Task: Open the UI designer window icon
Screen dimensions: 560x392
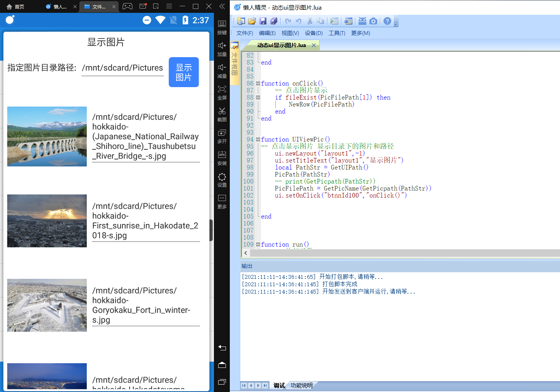Action: tap(348, 21)
